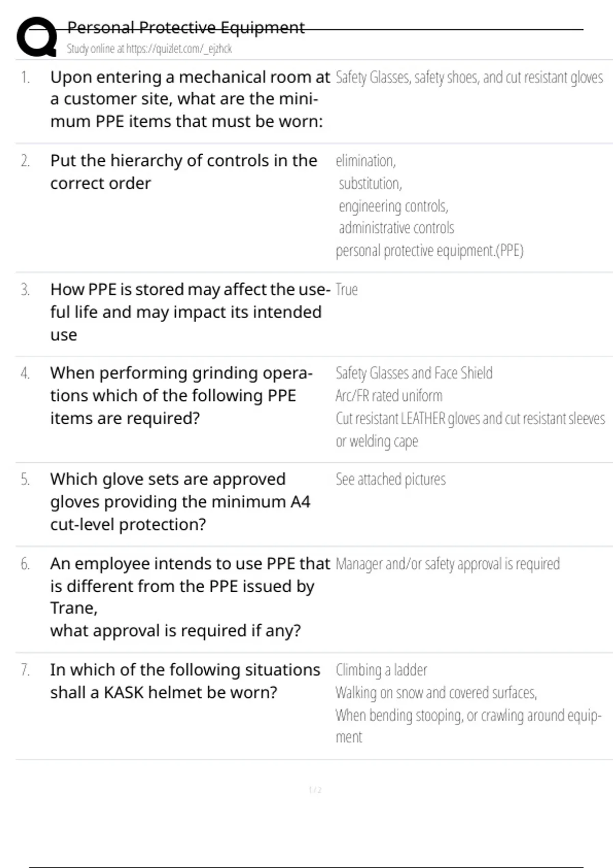Select the A4 cut-level gloves question
613x868 pixels.
(180, 501)
